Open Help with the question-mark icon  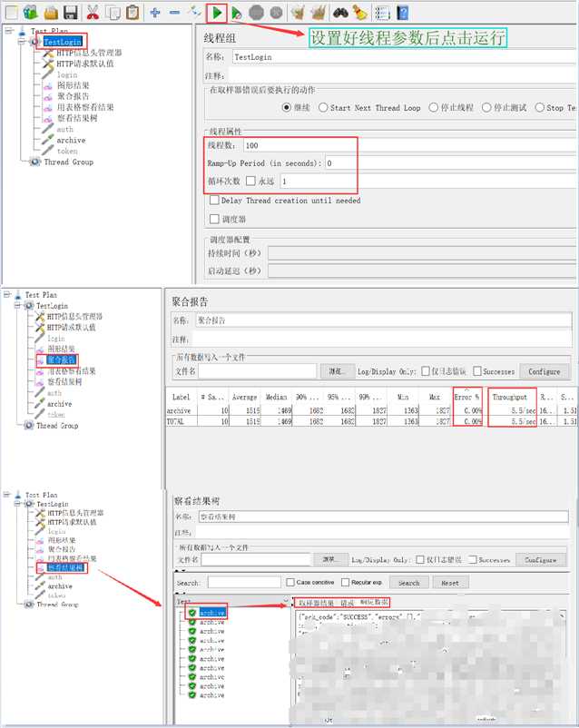click(403, 13)
